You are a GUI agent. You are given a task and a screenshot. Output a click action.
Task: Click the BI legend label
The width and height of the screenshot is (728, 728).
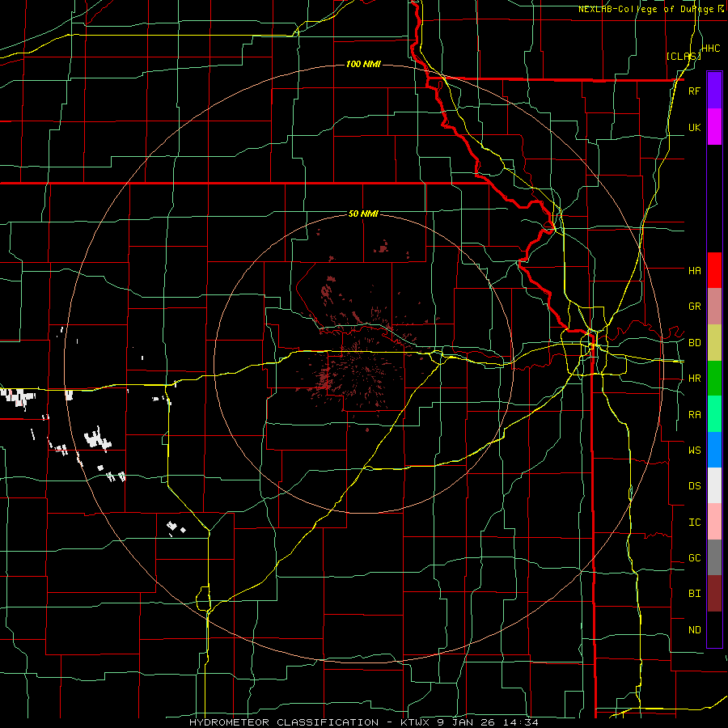pos(694,594)
